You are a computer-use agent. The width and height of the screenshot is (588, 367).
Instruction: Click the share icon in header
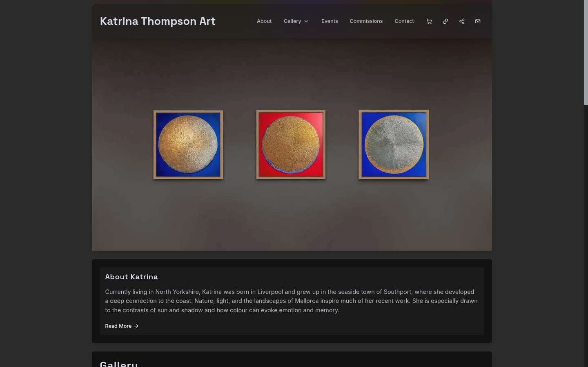[x=462, y=21]
